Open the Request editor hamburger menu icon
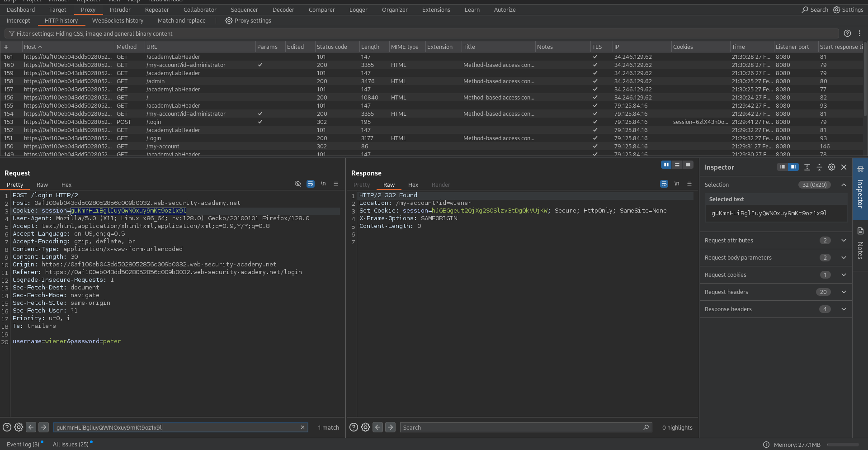The width and height of the screenshot is (868, 450). pos(335,184)
